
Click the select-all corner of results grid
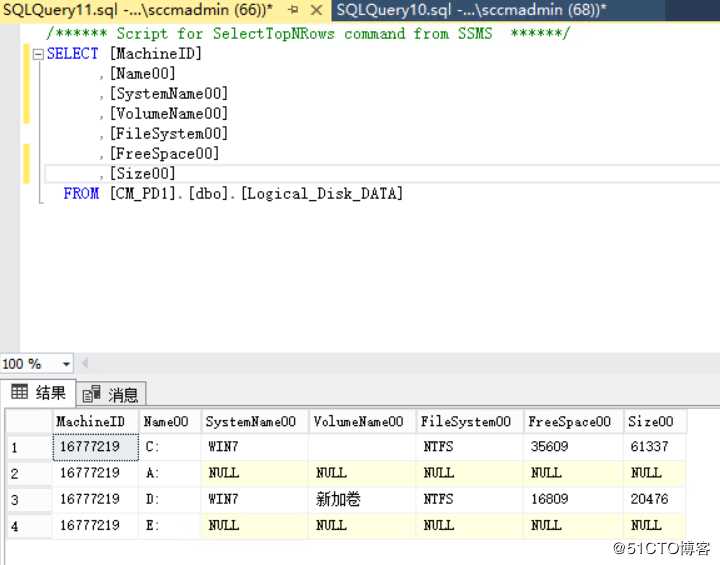(x=29, y=421)
